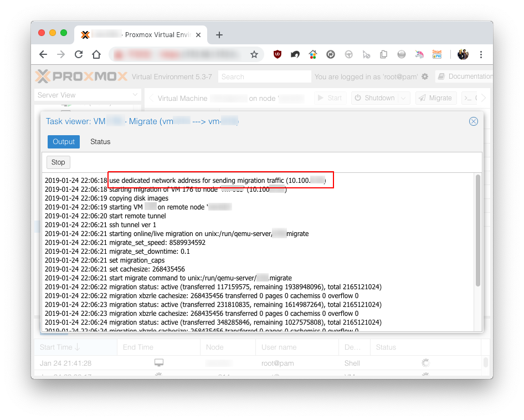Image resolution: width=524 pixels, height=420 pixels.
Task: Open the cursor pointer extension icon
Action: [366, 54]
